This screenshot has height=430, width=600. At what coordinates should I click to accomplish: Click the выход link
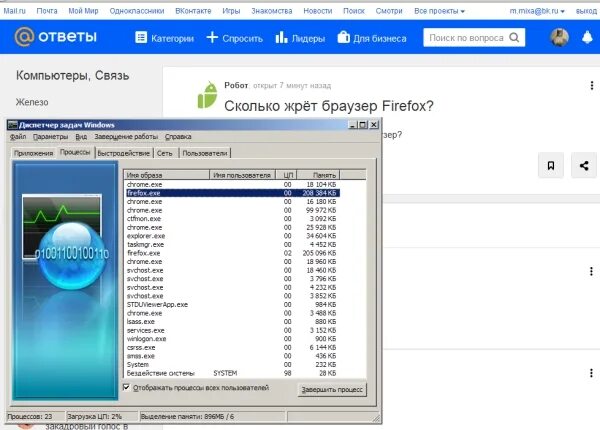586,11
